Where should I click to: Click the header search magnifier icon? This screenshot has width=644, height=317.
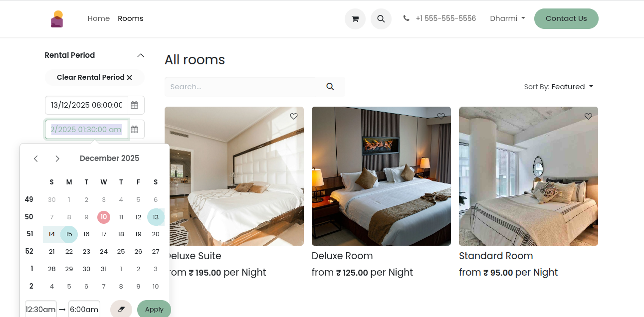coord(381,19)
